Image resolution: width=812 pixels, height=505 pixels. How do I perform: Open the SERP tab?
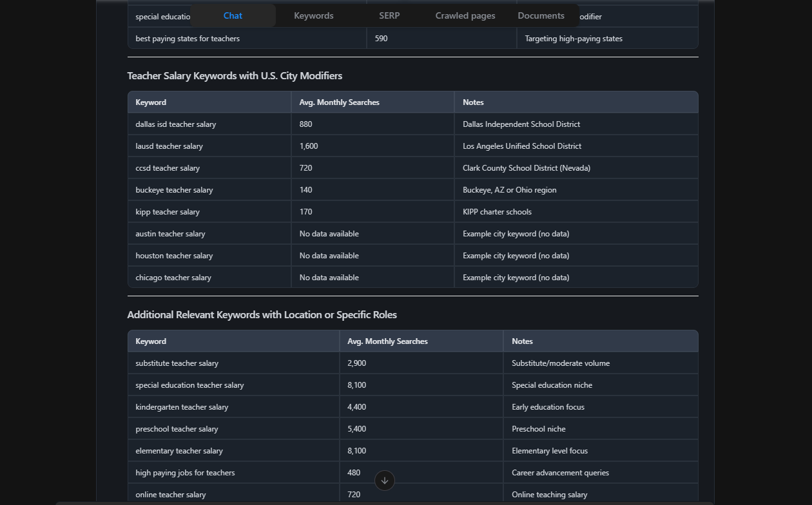click(389, 15)
